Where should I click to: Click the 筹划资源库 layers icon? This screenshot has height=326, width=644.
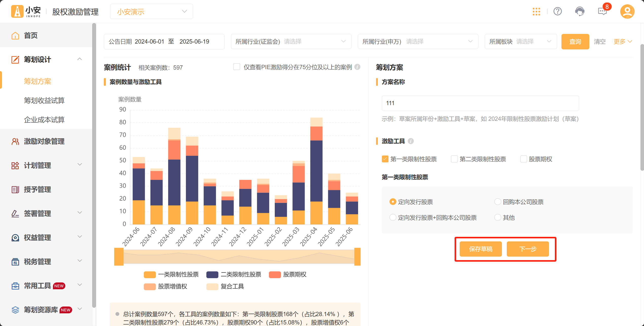[15, 310]
